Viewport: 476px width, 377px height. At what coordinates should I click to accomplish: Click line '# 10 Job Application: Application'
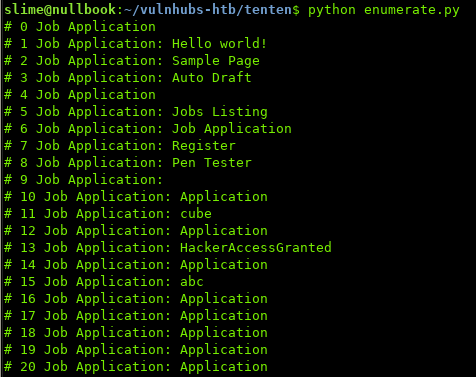[136, 197]
